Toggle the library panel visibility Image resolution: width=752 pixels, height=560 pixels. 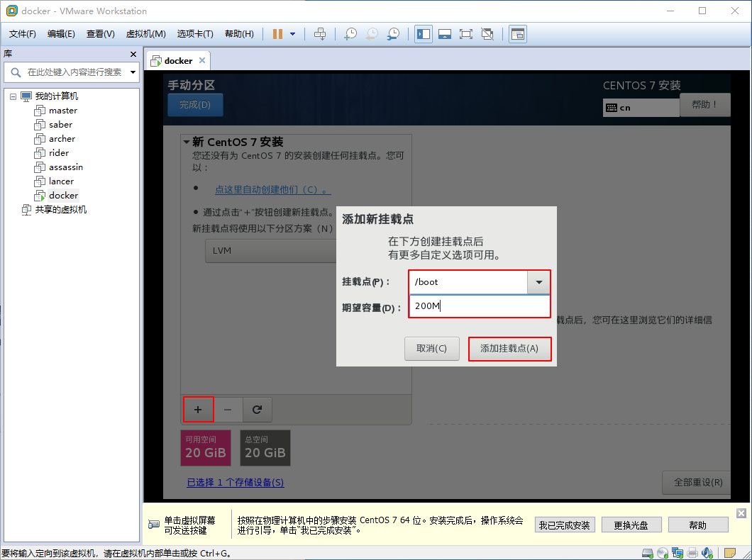[x=423, y=33]
